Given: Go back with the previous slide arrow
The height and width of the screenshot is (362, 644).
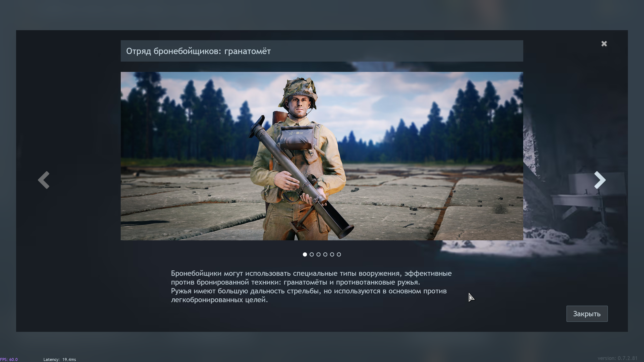Looking at the screenshot, I should coord(44,180).
